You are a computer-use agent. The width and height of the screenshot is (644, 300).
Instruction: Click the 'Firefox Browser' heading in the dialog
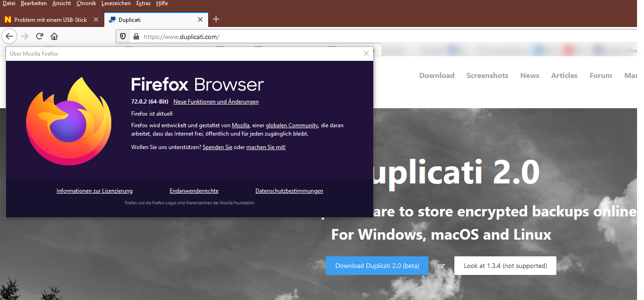coord(198,85)
